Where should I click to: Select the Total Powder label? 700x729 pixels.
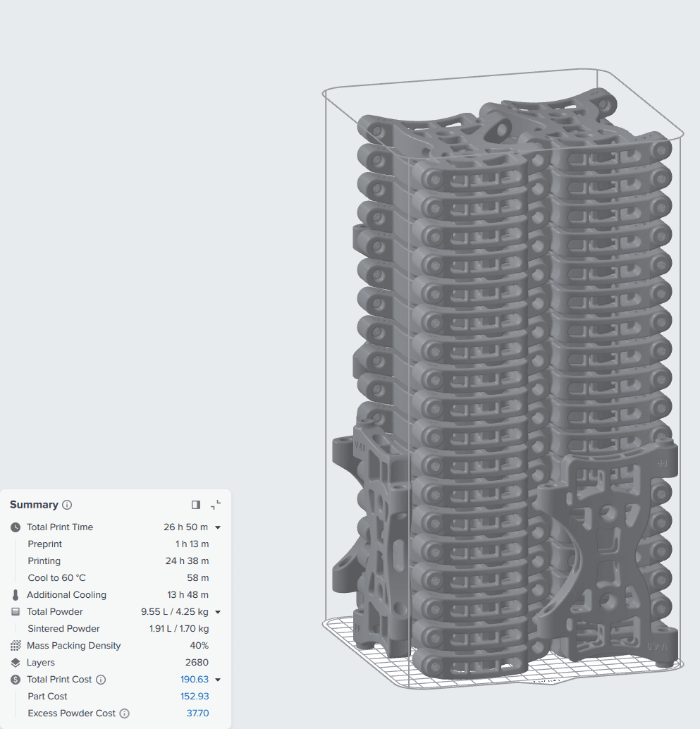pyautogui.click(x=55, y=611)
